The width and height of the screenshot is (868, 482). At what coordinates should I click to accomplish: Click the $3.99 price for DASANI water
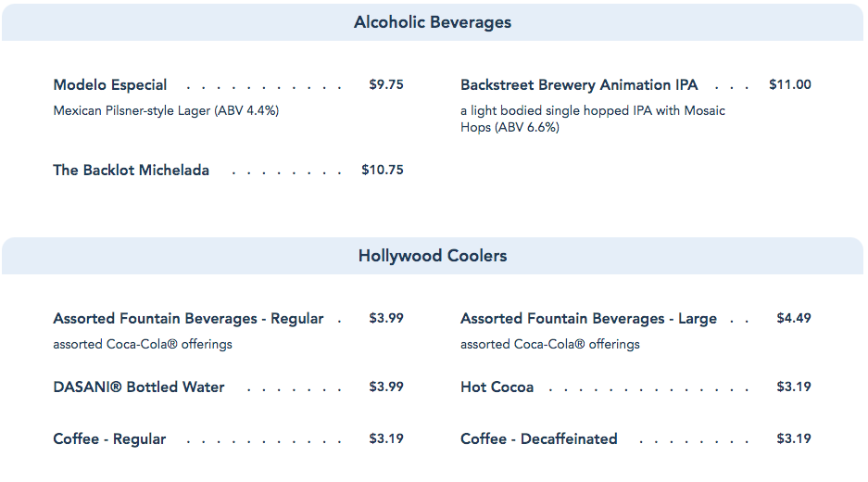click(386, 387)
